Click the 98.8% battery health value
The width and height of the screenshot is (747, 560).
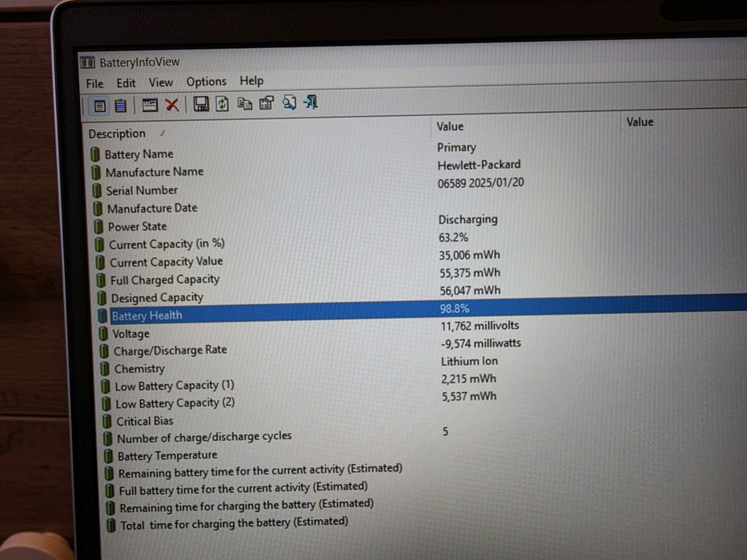tap(455, 309)
